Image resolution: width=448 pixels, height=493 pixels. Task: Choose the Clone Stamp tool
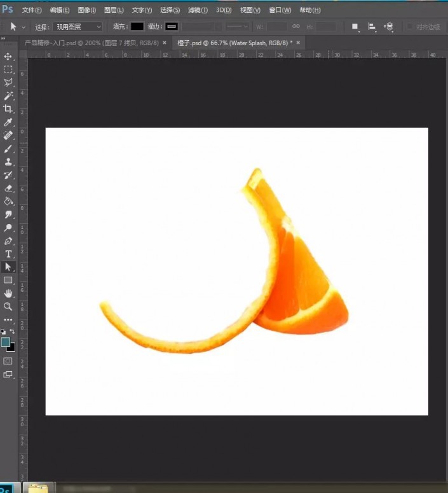click(x=8, y=162)
